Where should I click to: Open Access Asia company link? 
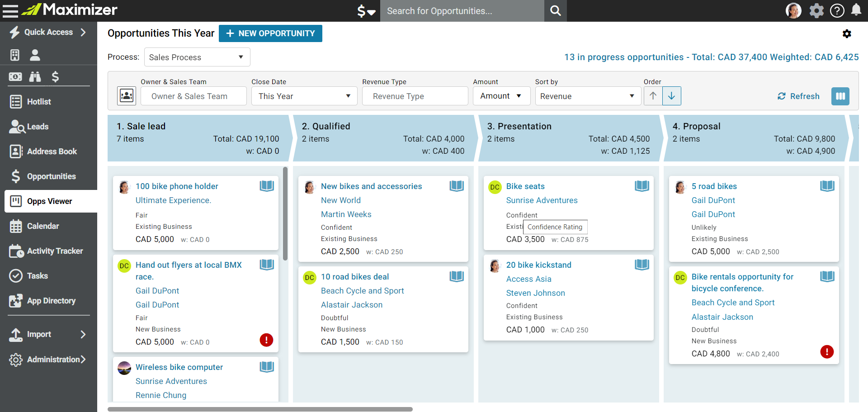tap(528, 279)
